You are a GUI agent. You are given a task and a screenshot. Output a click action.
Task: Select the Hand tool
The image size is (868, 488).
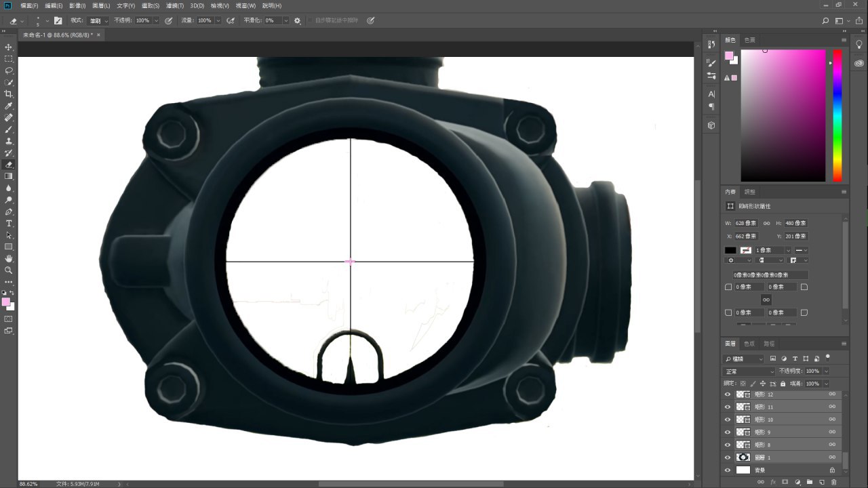tap(9, 258)
